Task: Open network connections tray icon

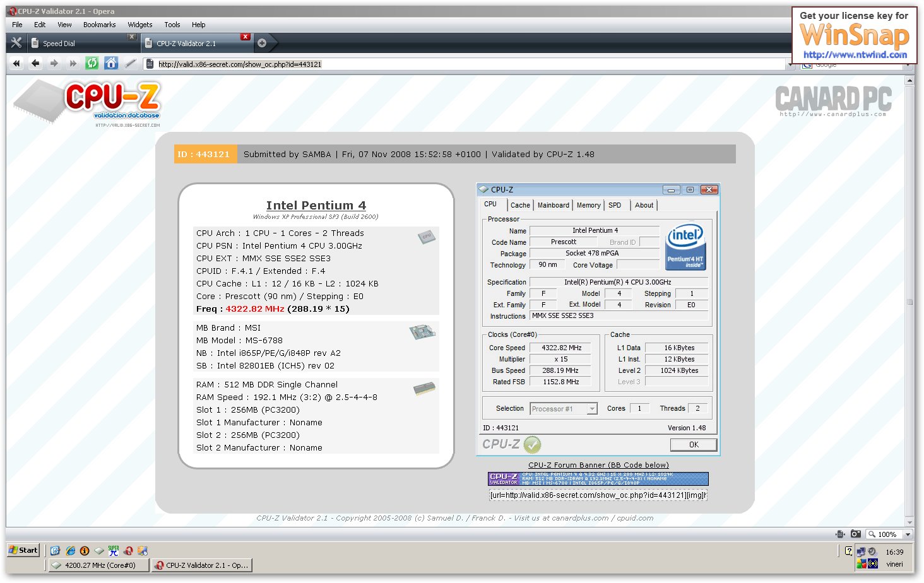Action: (861, 551)
